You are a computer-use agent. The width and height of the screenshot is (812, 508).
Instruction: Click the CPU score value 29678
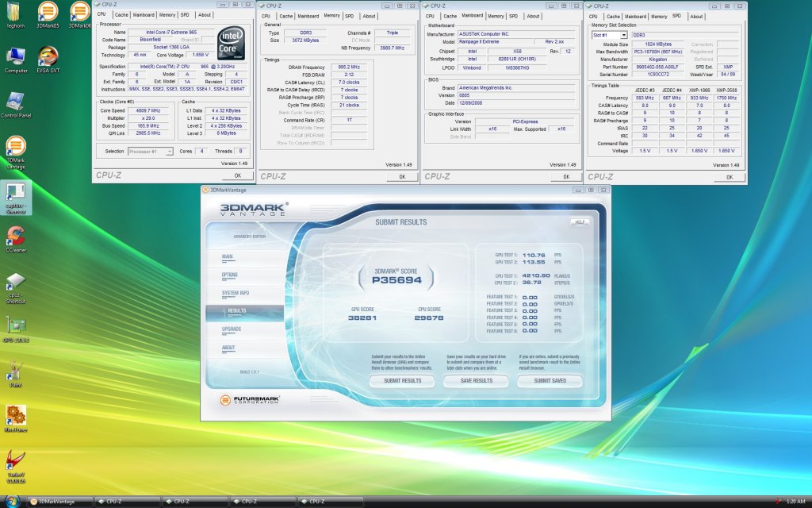pyautogui.click(x=429, y=317)
